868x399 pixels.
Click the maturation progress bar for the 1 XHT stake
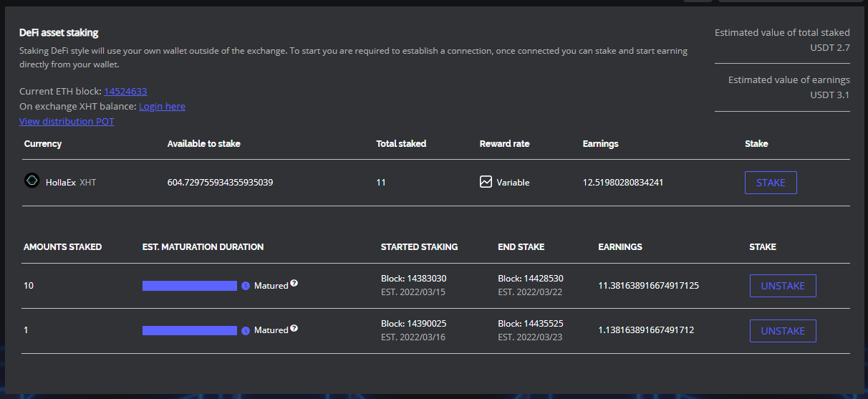tap(190, 330)
